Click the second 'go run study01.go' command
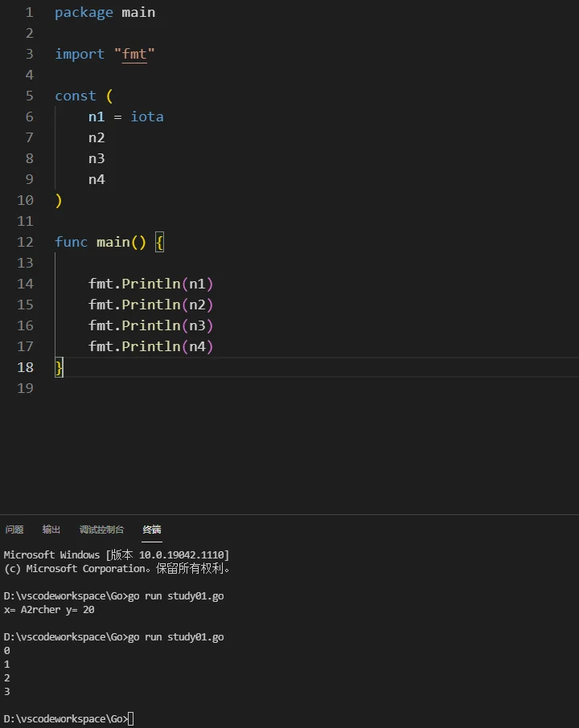The image size is (579, 728). coord(175,637)
